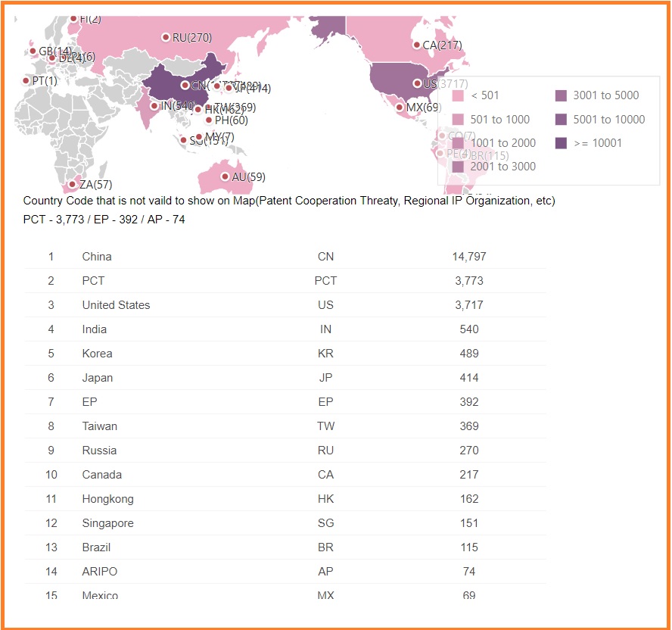The height and width of the screenshot is (630, 672).
Task: Click the count value 162
Action: pos(469,499)
